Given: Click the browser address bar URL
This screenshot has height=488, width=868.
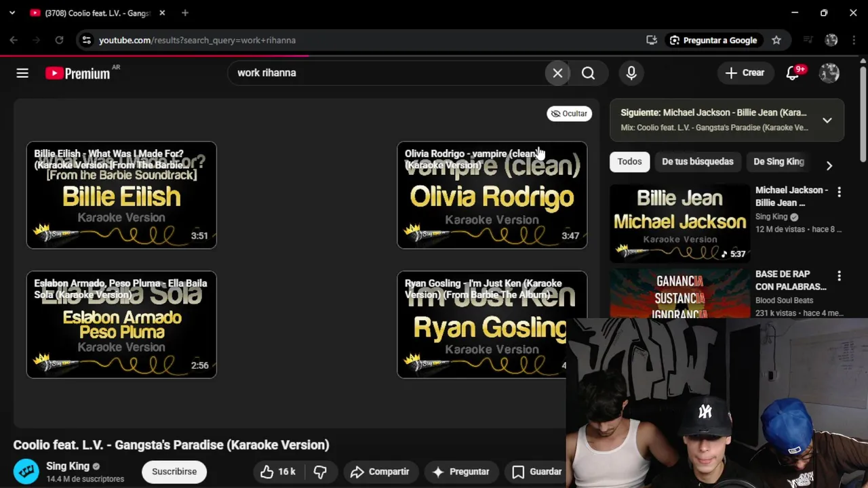Looking at the screenshot, I should [197, 40].
